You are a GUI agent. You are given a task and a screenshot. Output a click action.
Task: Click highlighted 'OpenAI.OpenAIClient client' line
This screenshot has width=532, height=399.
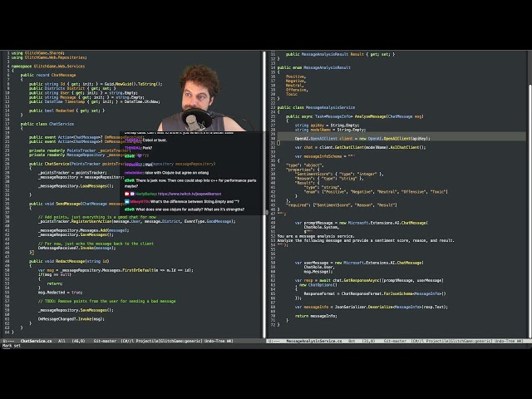(x=362, y=139)
